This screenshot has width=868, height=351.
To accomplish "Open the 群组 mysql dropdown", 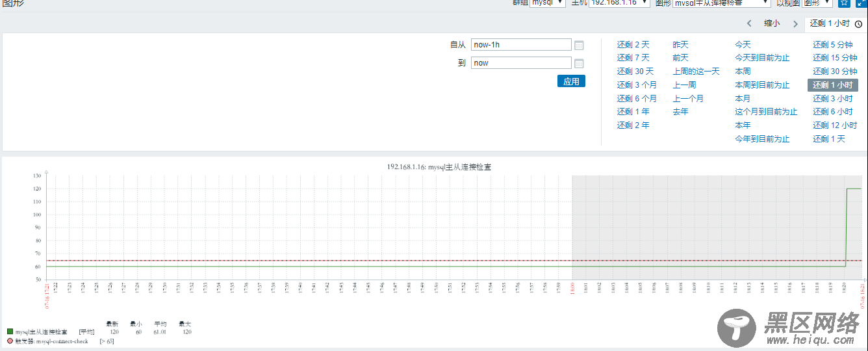I will 548,3.
